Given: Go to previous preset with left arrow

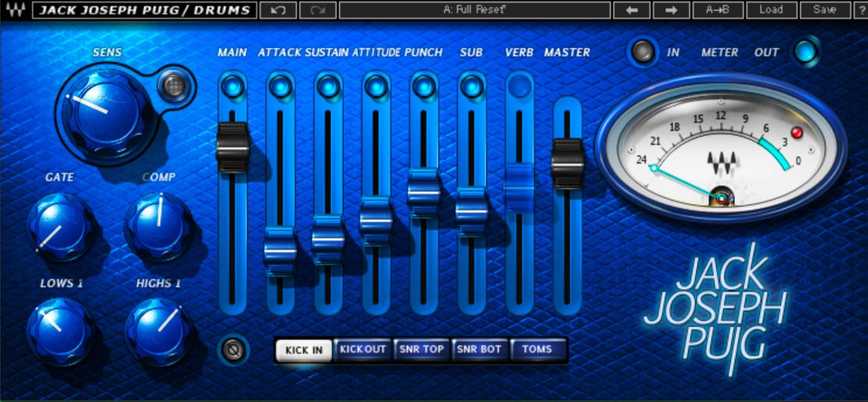Looking at the screenshot, I should [x=632, y=10].
